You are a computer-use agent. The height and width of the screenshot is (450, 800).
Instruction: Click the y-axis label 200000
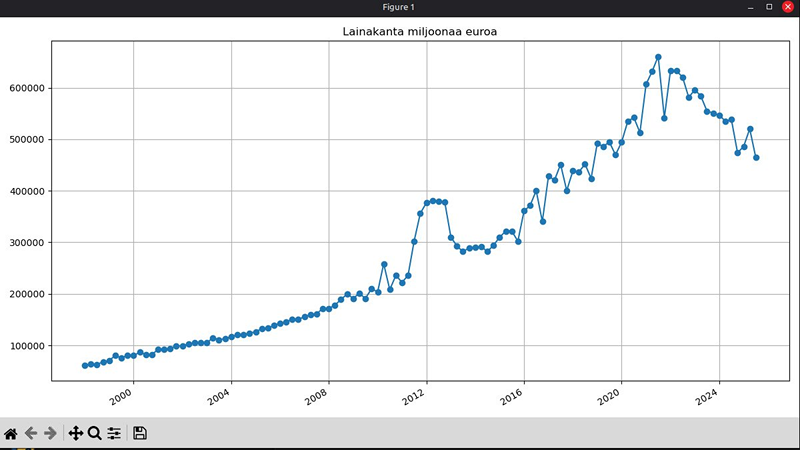(27, 294)
